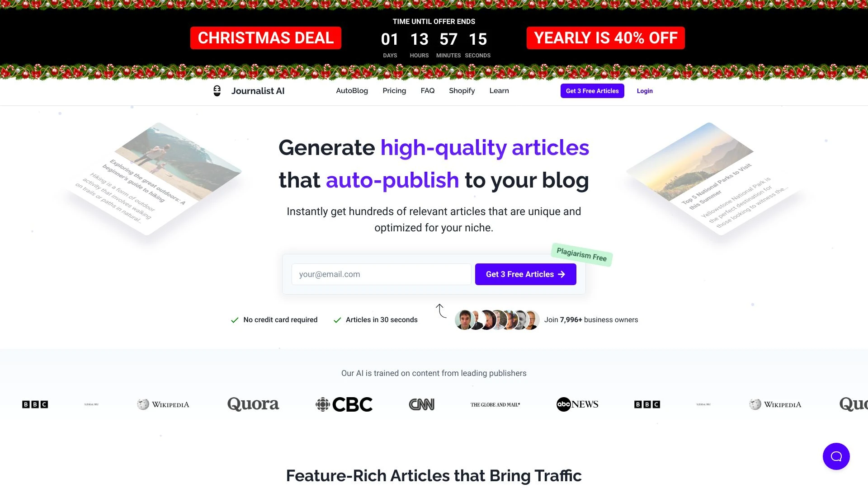Screen dimensions: 868x488
Task: Click the Login button
Action: 644,90
